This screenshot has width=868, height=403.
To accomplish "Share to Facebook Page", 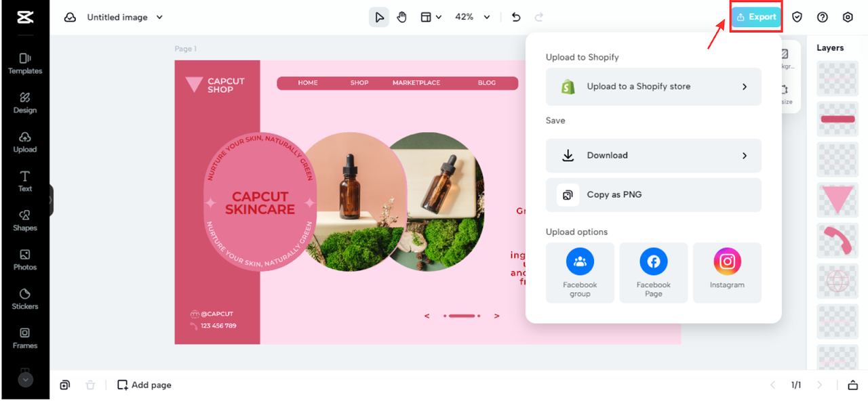I will tap(654, 273).
